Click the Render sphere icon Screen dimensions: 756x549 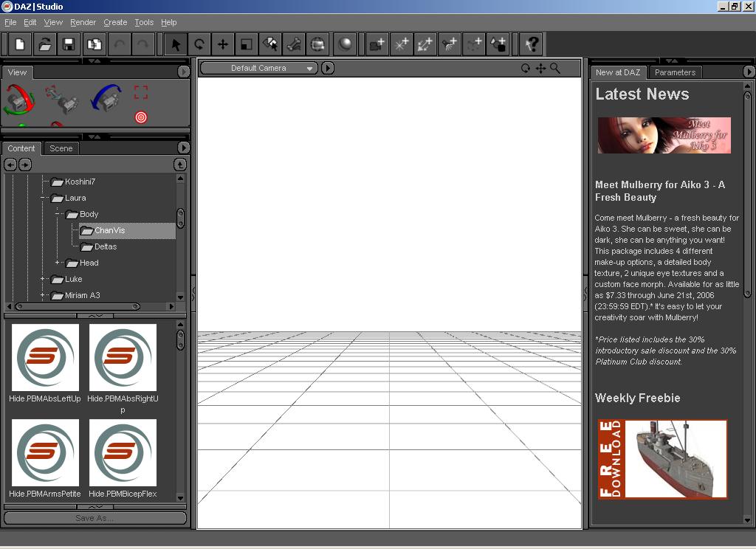point(345,44)
